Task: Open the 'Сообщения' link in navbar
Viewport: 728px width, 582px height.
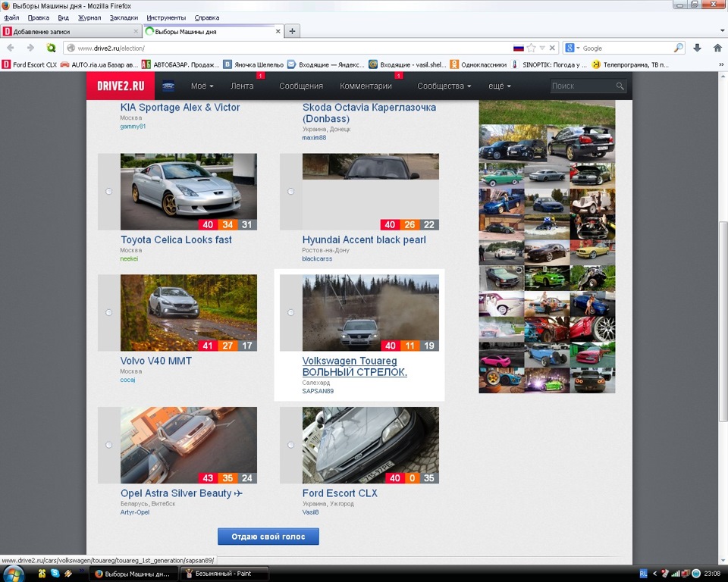Action: click(301, 86)
